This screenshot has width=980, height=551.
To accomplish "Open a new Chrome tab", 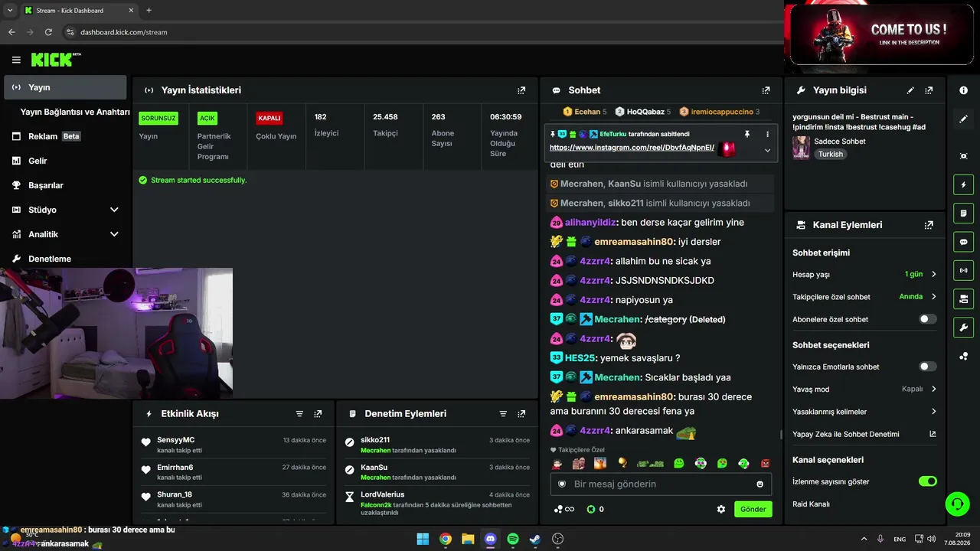I will (149, 11).
